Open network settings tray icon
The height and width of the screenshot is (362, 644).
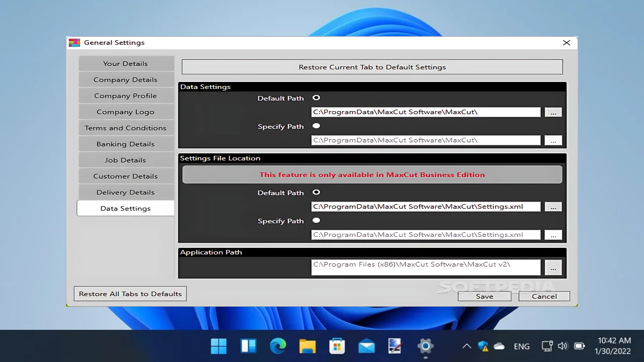pyautogui.click(x=547, y=346)
